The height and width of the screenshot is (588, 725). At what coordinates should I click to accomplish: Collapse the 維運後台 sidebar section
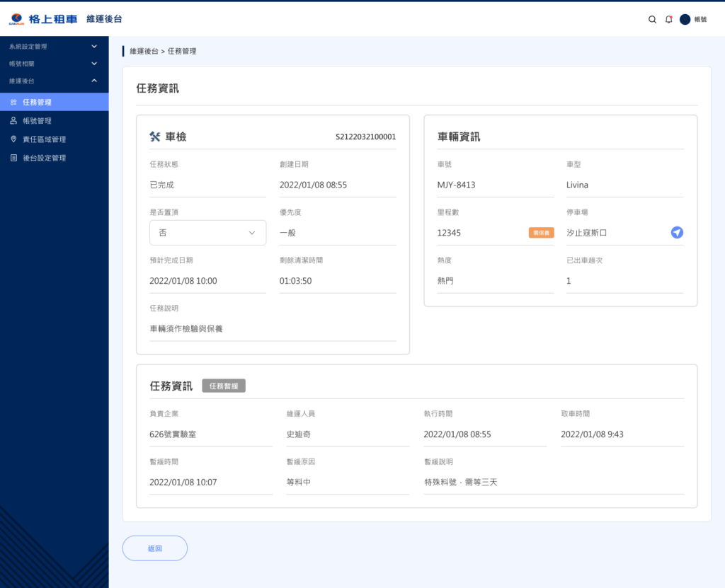(x=94, y=81)
